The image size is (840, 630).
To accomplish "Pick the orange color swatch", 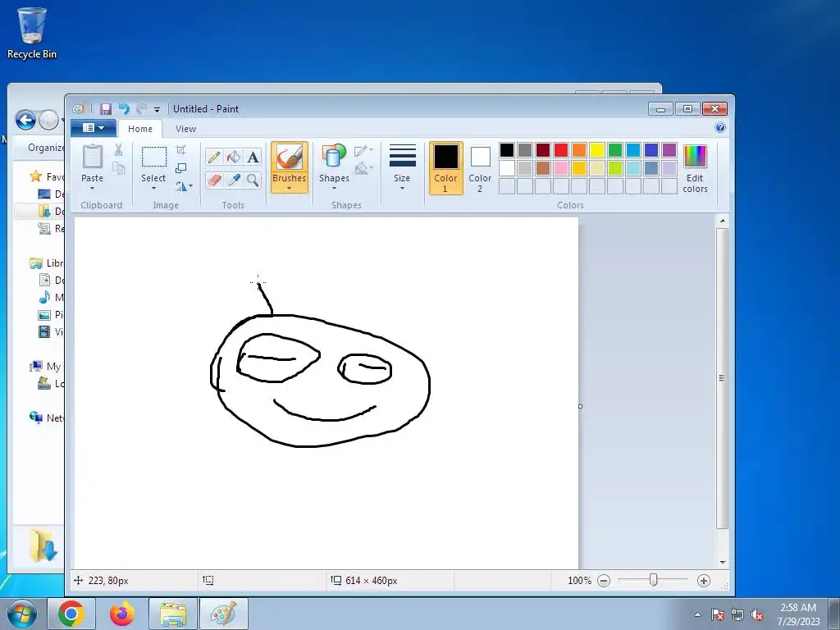I will (x=578, y=150).
